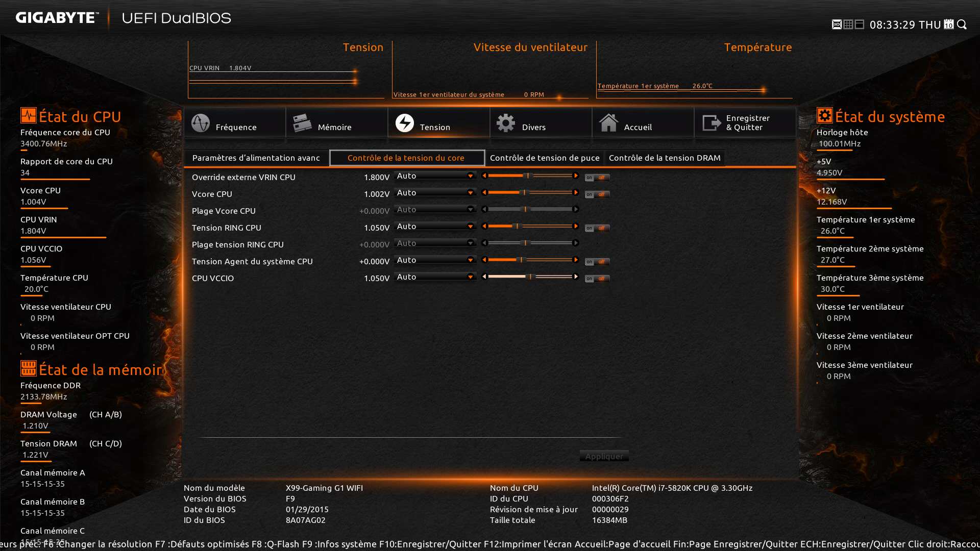Click the Vitesse du ventilateur graph panel
Image resolution: width=980 pixels, height=551 pixels.
490,70
